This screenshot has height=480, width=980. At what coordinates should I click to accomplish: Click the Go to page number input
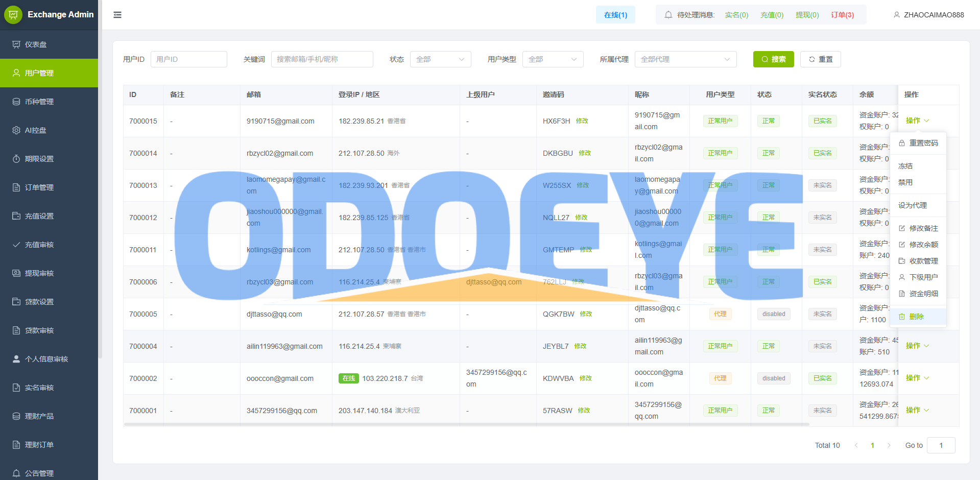[941, 445]
